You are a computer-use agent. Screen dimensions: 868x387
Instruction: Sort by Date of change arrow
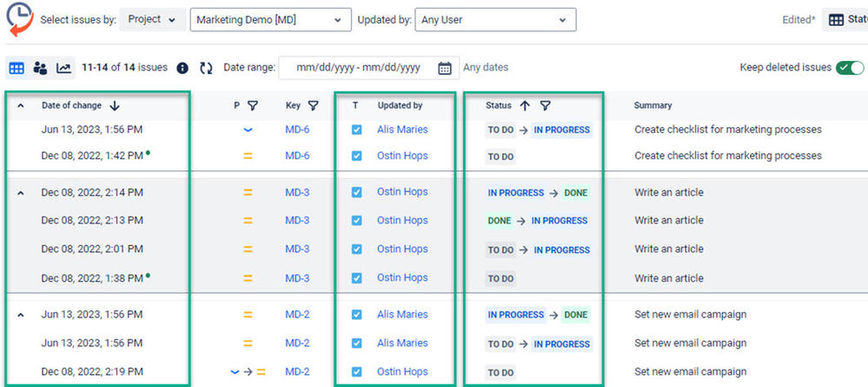[115, 105]
